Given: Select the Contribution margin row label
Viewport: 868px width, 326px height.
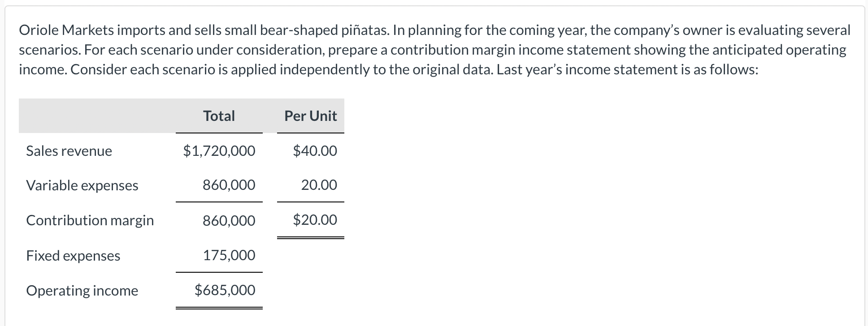Looking at the screenshot, I should coord(90,220).
